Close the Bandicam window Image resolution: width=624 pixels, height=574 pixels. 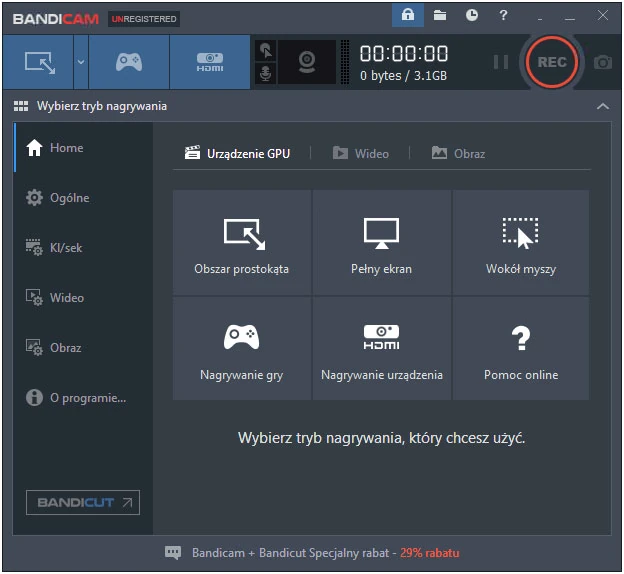[x=603, y=16]
